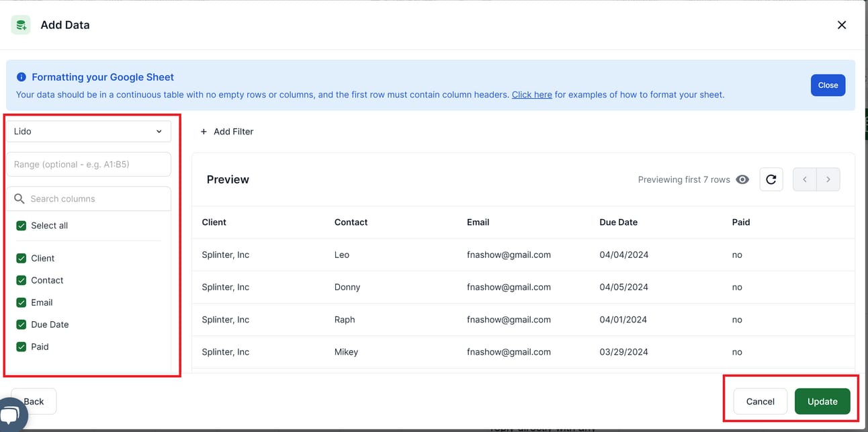Click the refresh preview icon
Viewport: 868px width, 432px height.
pos(771,179)
